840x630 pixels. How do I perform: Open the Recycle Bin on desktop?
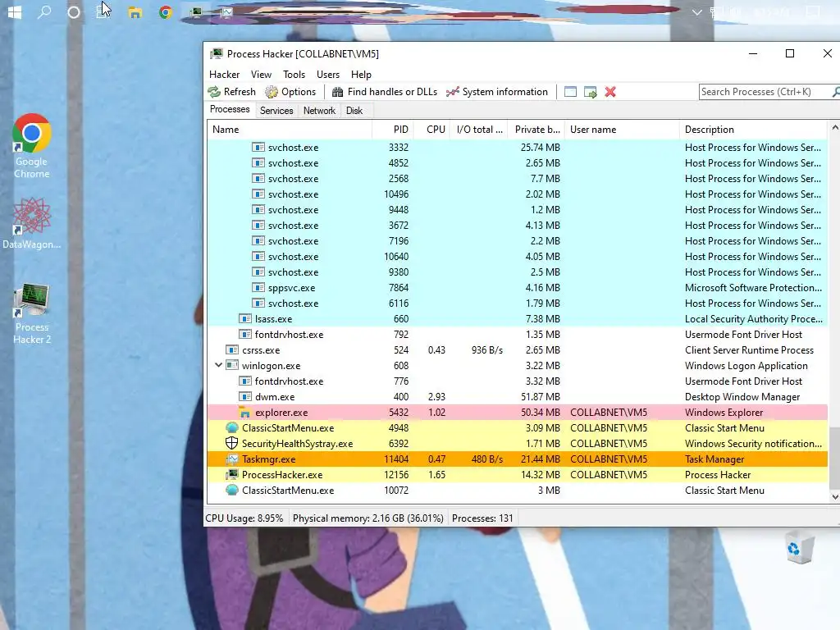800,547
